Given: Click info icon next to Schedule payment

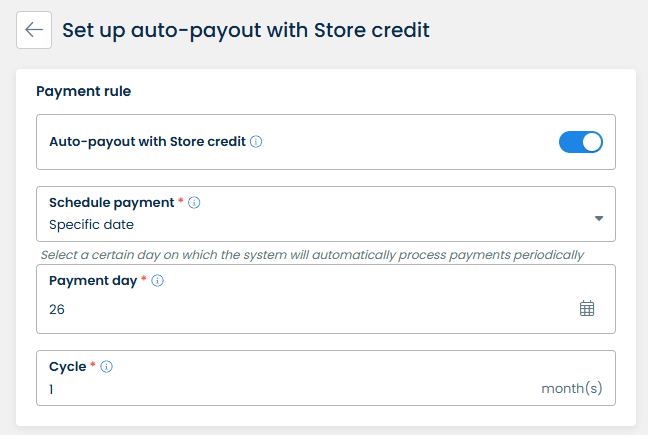Looking at the screenshot, I should click(194, 202).
